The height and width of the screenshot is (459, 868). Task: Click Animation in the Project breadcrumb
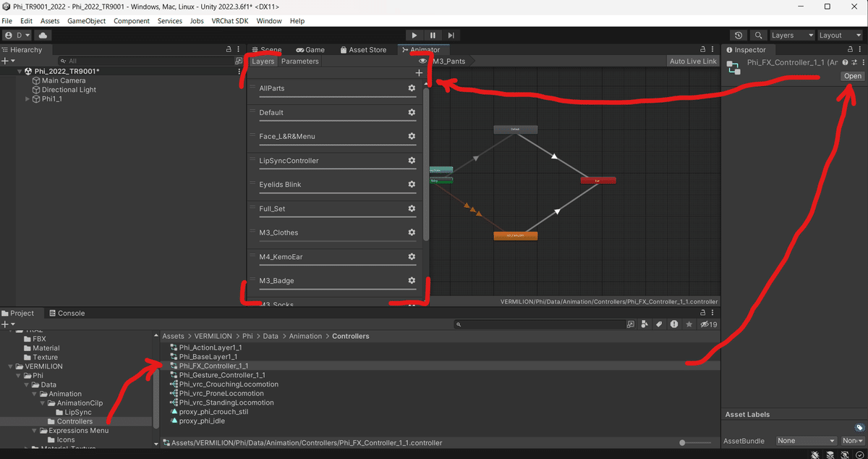(305, 336)
